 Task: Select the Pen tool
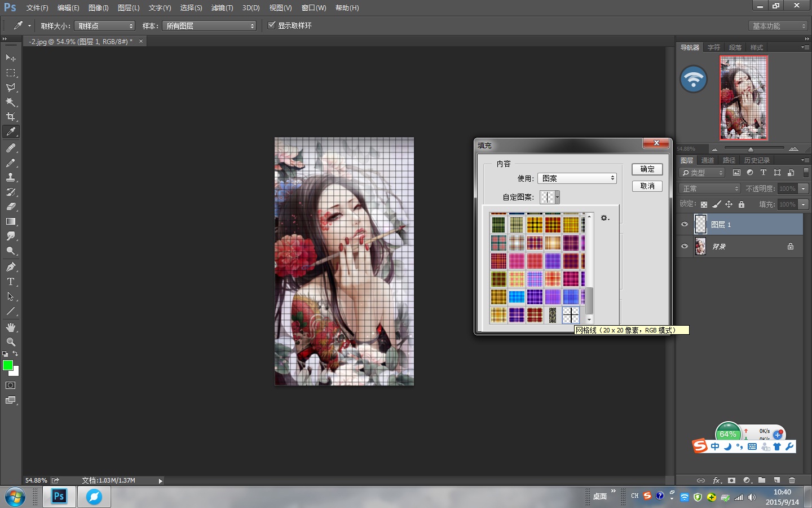(x=11, y=267)
